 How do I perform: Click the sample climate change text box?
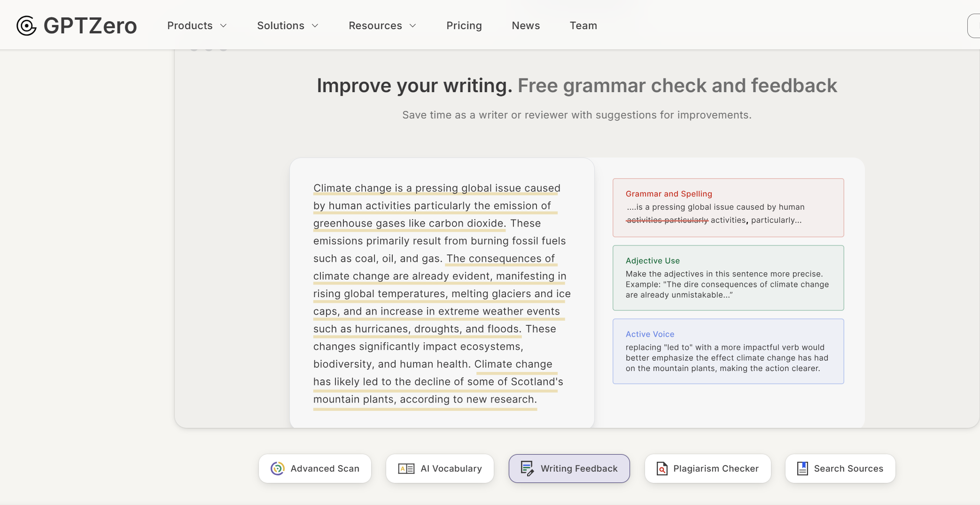[442, 292]
